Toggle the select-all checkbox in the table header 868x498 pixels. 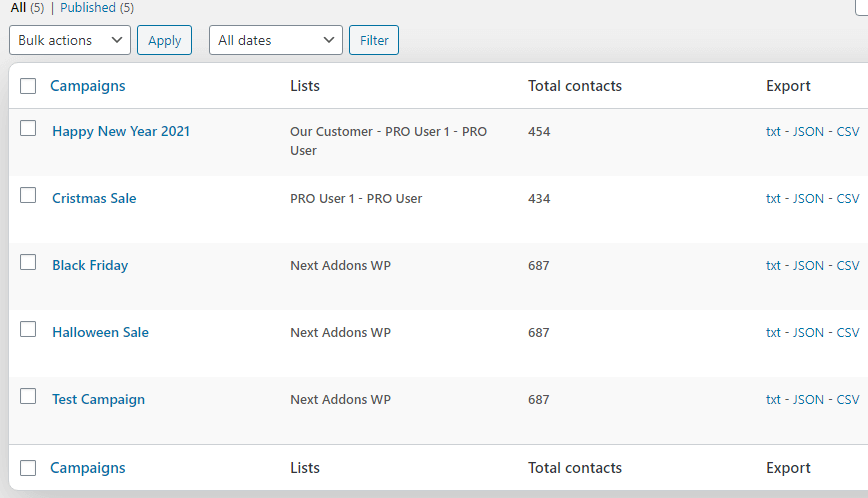(x=28, y=86)
